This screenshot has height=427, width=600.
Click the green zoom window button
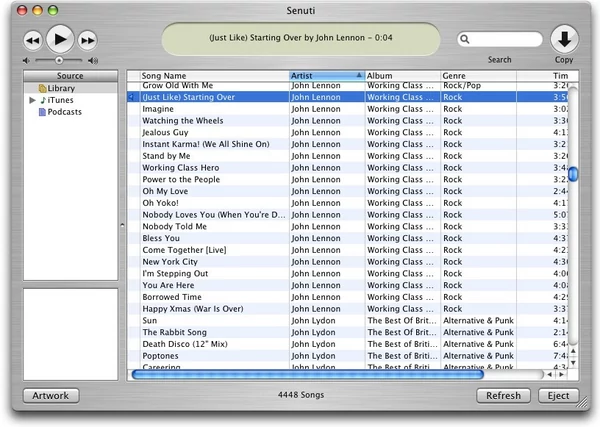[53, 10]
